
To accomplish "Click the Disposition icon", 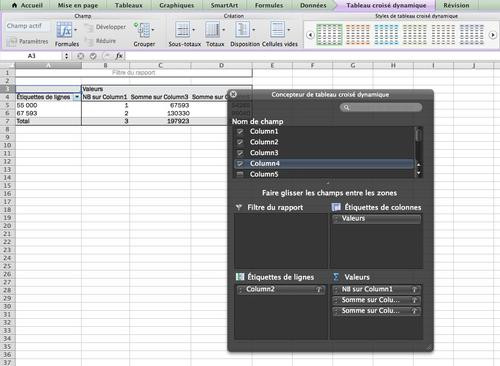I will click(x=242, y=30).
